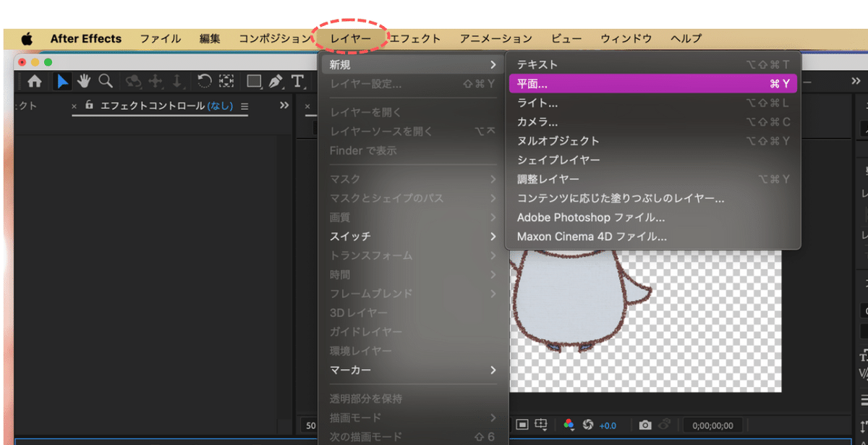Click the ガイドレイヤー menu entry
Image resolution: width=868 pixels, height=445 pixels.
click(x=412, y=331)
